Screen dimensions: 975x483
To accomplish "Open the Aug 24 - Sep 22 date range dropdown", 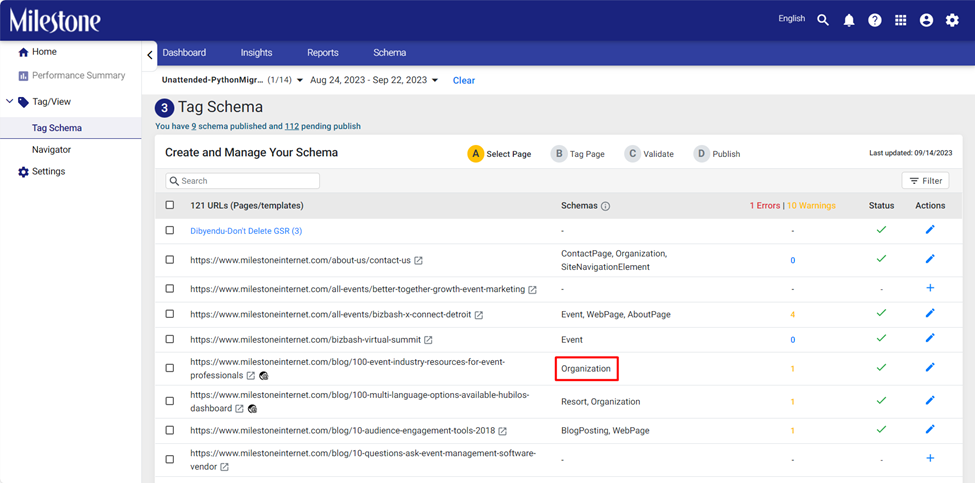I will pyautogui.click(x=374, y=80).
